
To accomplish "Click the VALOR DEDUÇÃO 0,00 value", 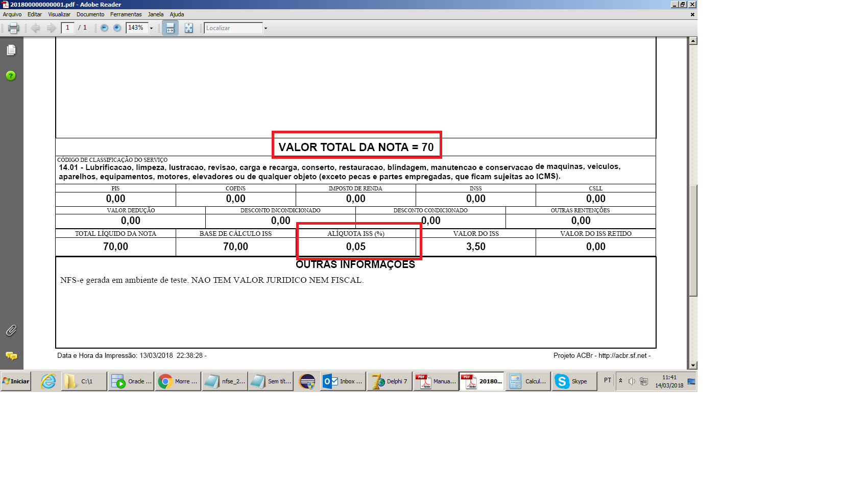I will 131,221.
